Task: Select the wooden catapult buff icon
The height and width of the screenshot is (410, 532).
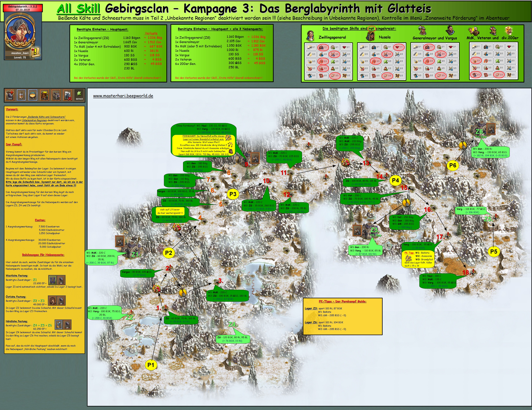Action: coord(44,95)
